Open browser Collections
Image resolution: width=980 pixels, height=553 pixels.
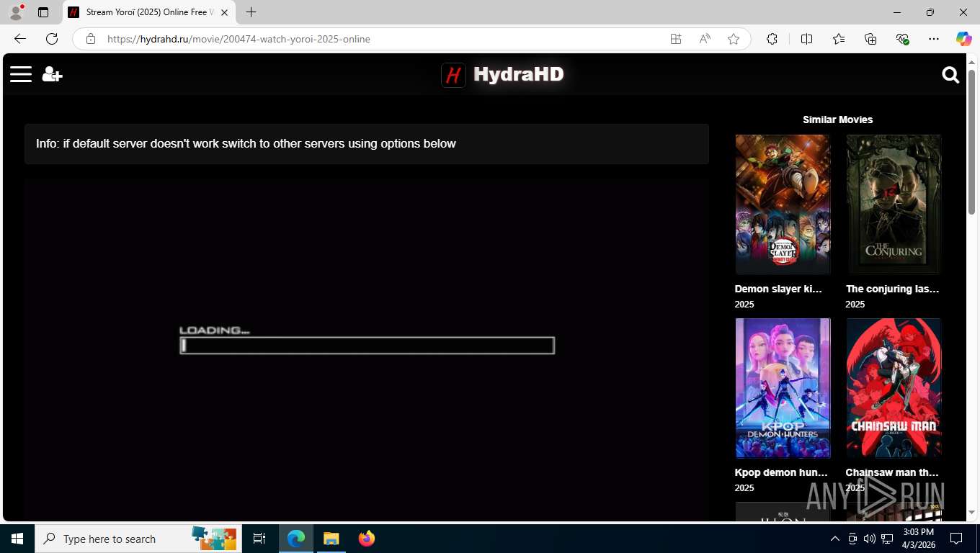(870, 39)
